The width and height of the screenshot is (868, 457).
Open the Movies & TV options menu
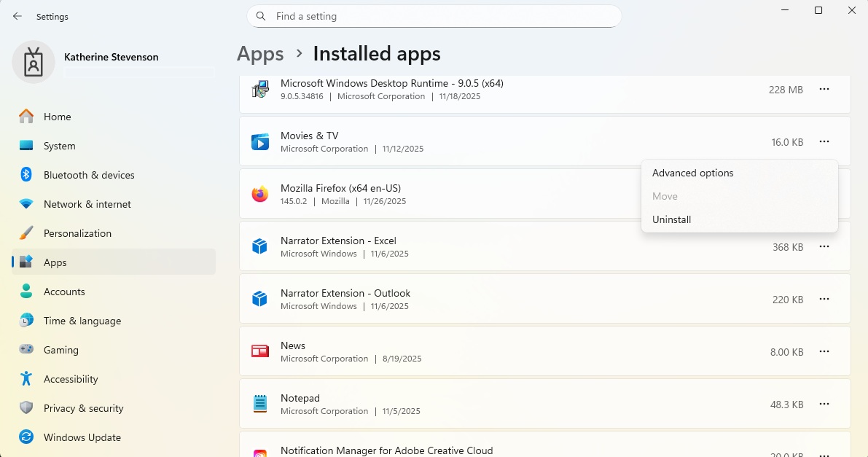coord(824,142)
